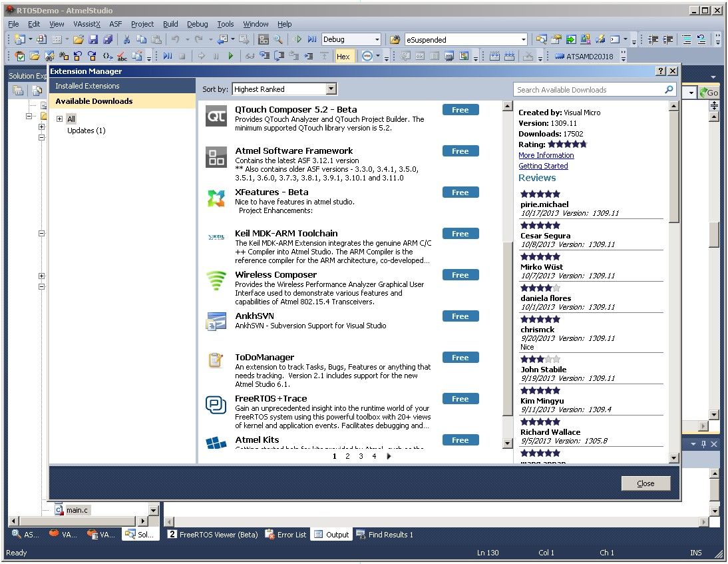This screenshot has height=564, width=728.
Task: Click the Decrease Indent toolbar icon
Action: click(653, 40)
